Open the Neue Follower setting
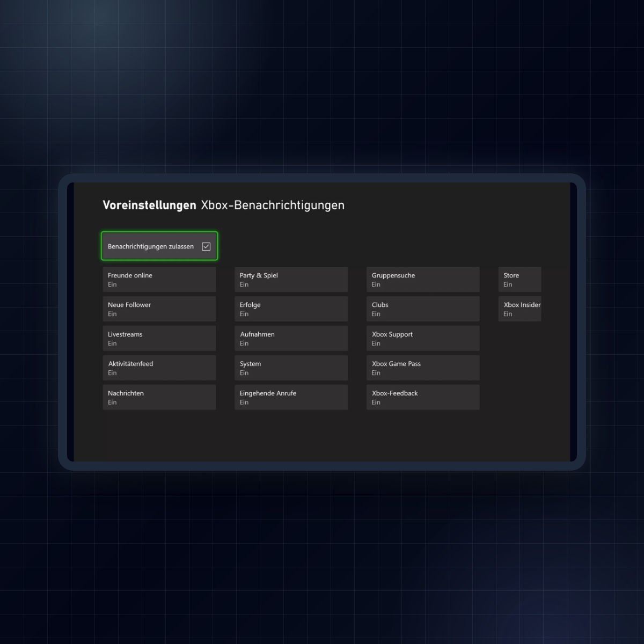 [x=159, y=309]
